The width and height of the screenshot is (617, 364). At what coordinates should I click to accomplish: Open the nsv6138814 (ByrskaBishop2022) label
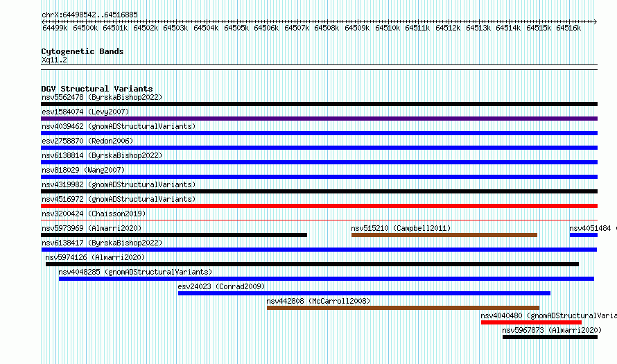[x=102, y=155]
